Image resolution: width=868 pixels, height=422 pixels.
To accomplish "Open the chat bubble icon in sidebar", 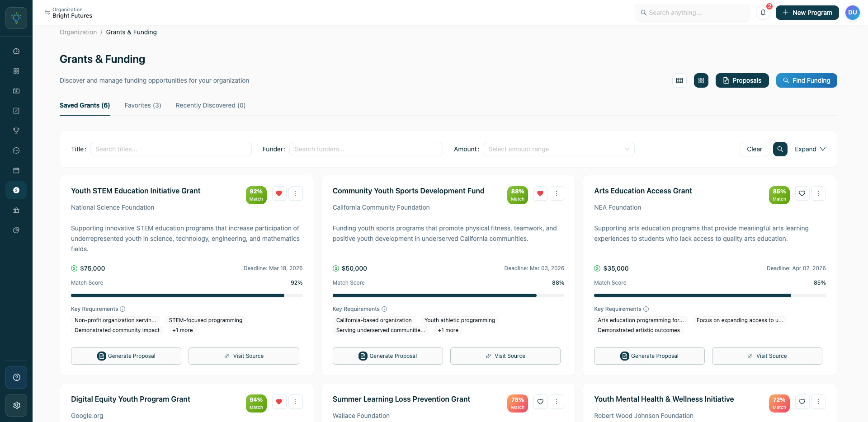I will coord(16,150).
